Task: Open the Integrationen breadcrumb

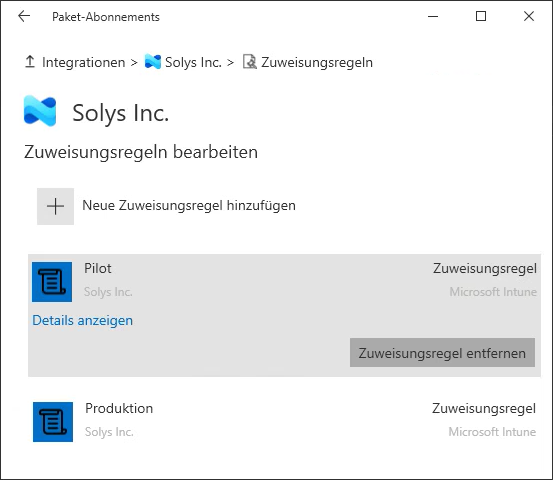Action: pyautogui.click(x=84, y=62)
